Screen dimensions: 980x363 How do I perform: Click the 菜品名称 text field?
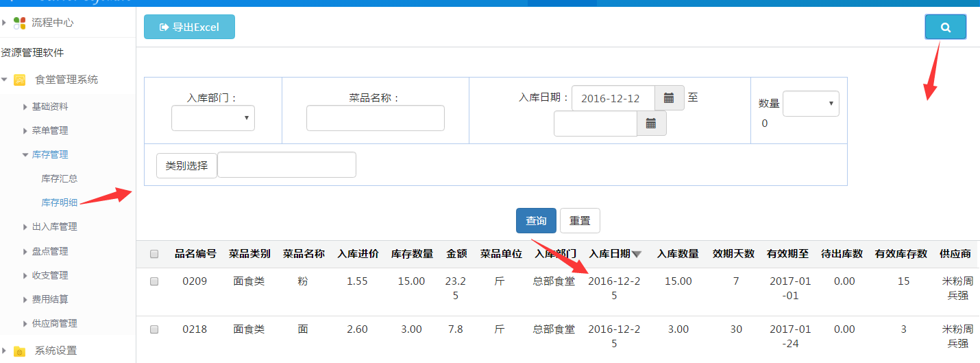click(375, 118)
